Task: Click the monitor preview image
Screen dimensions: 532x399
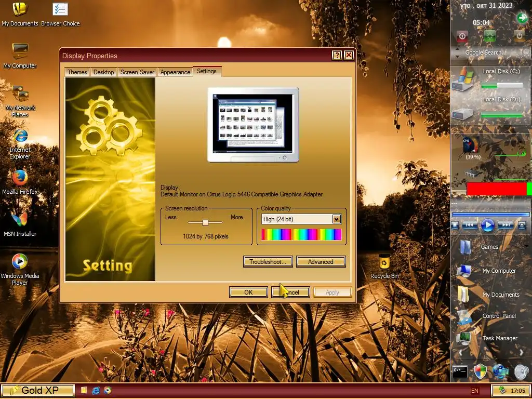Action: 253,125
